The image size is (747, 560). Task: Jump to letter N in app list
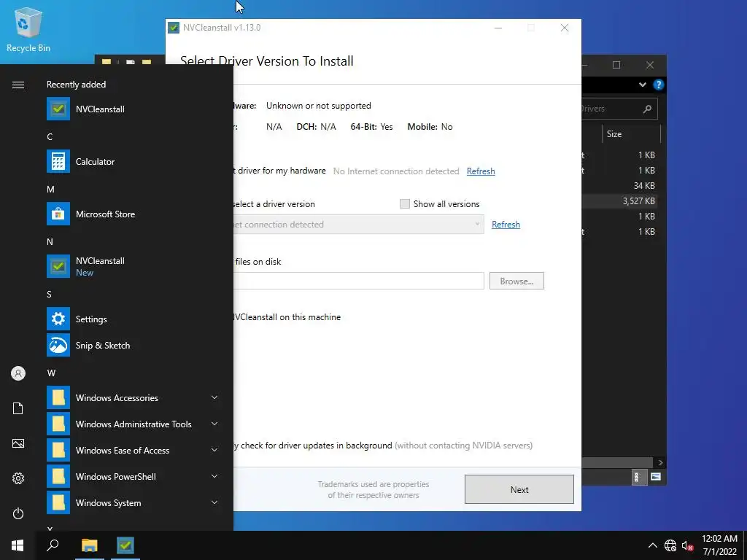50,242
